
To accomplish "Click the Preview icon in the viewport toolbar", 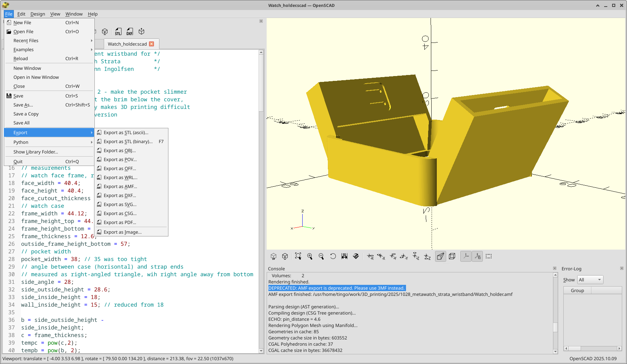I will pyautogui.click(x=274, y=256).
